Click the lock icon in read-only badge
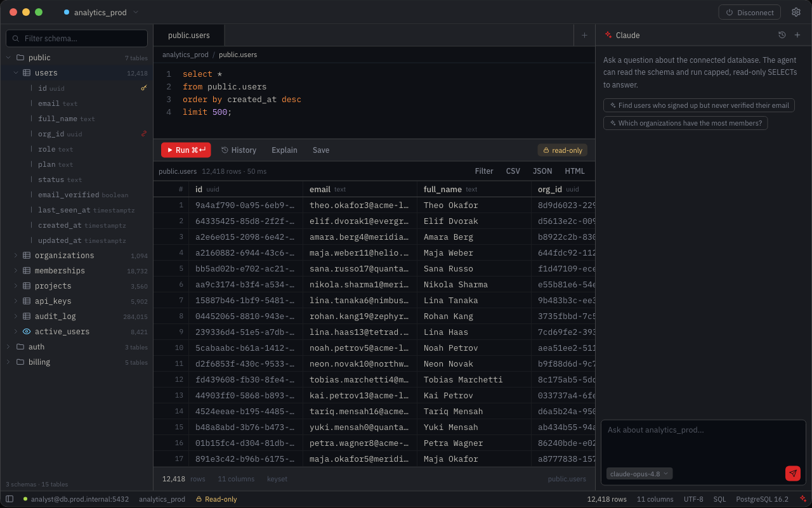Image resolution: width=812 pixels, height=508 pixels. (546, 150)
